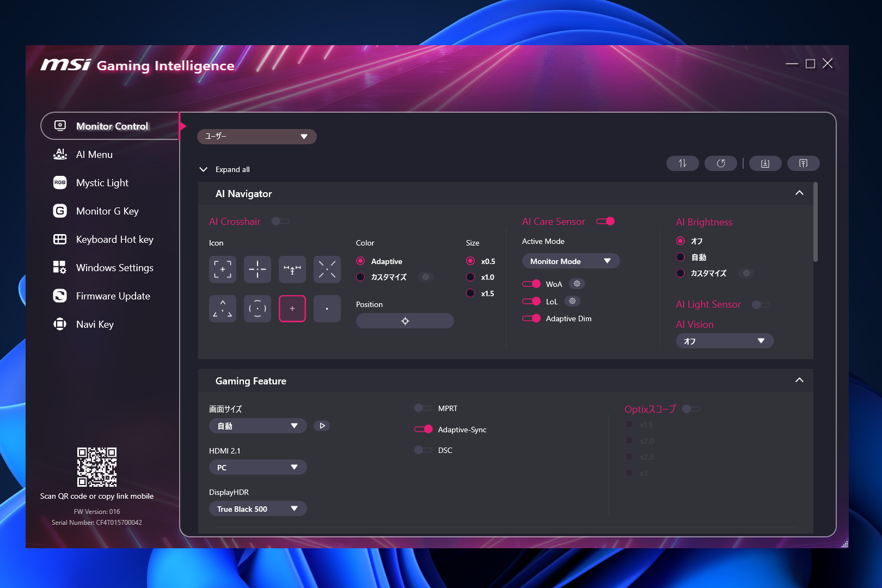The image size is (882, 588).
Task: Select the corner-bracket crosshair icon
Action: (222, 269)
